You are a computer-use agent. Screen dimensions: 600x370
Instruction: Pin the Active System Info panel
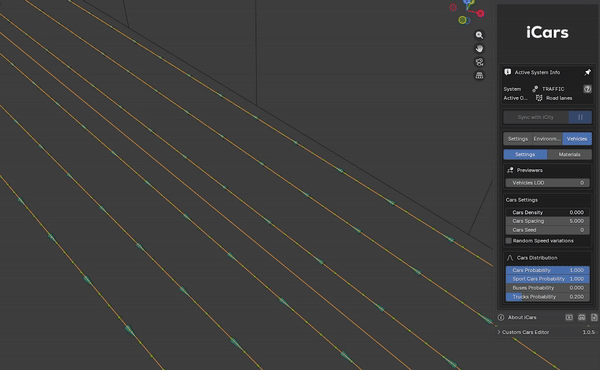[x=587, y=72]
